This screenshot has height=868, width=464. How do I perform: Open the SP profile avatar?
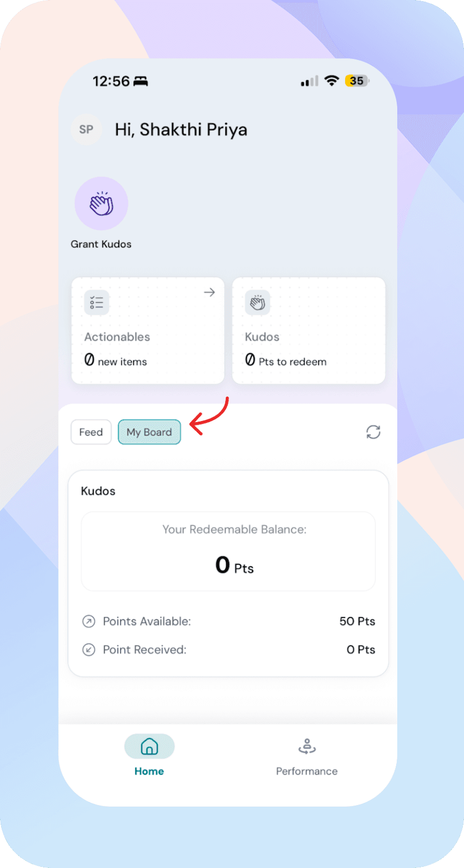click(86, 130)
